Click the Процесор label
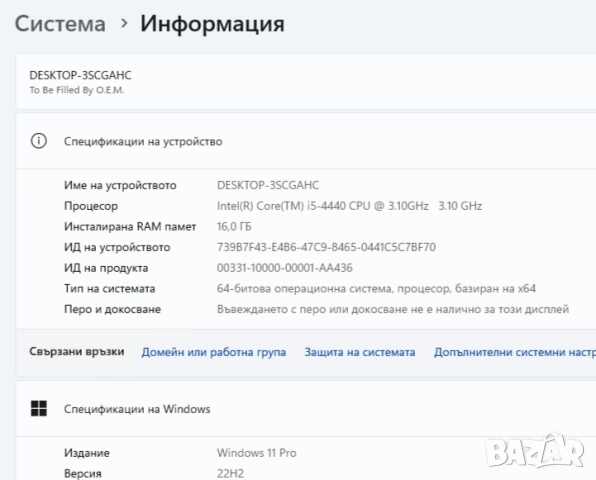This screenshot has height=480, width=596. [91, 206]
